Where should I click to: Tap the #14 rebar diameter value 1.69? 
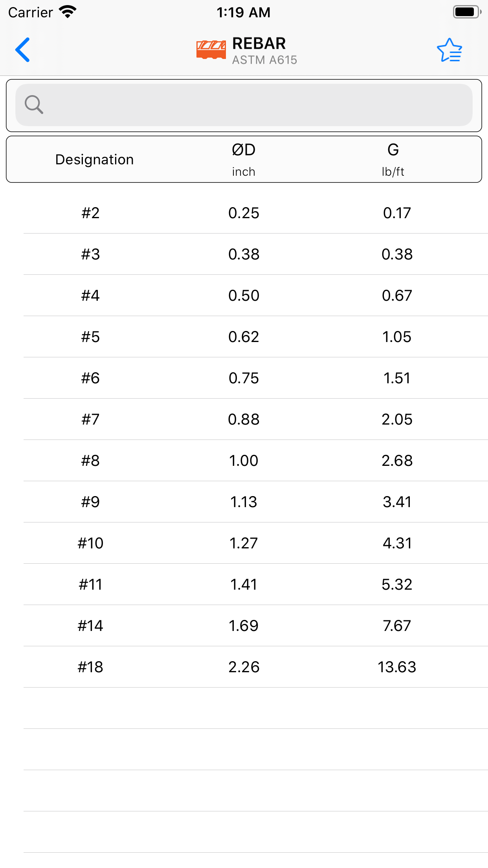click(244, 625)
